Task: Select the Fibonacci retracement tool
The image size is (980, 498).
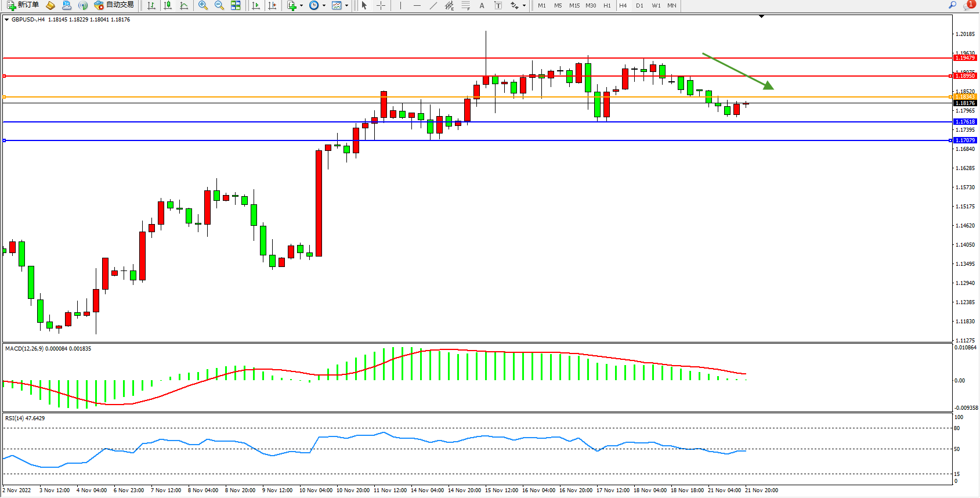Action: pos(465,5)
